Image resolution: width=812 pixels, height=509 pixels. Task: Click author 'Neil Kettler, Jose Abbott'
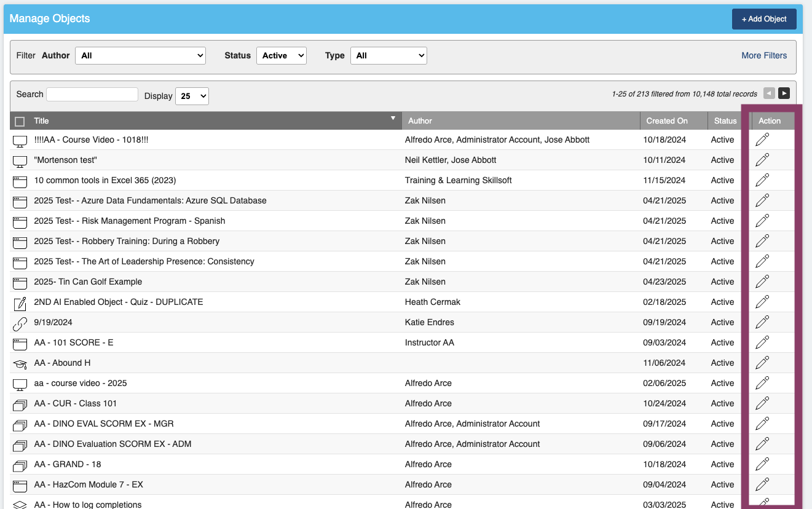point(451,160)
